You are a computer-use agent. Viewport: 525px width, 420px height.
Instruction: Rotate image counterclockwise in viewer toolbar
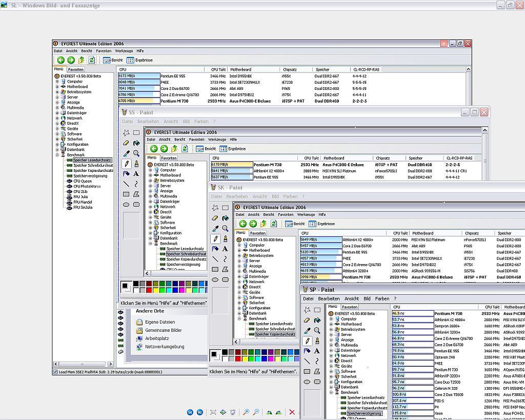pyautogui.click(x=278, y=412)
